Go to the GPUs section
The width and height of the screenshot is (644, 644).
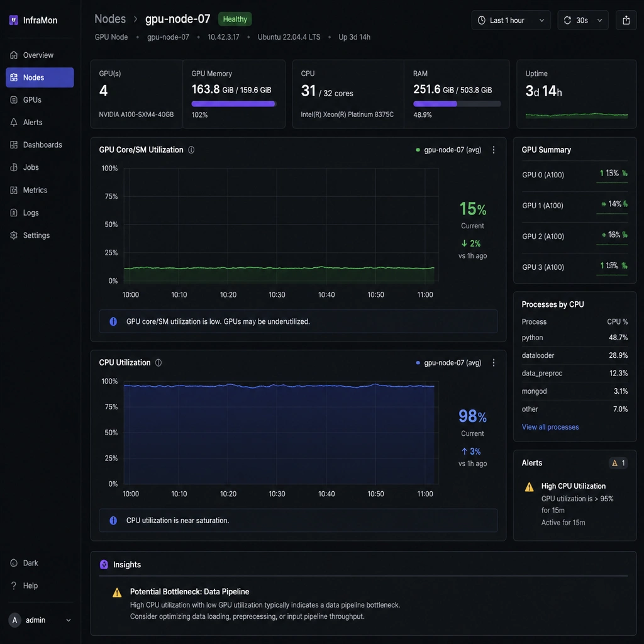point(40,100)
